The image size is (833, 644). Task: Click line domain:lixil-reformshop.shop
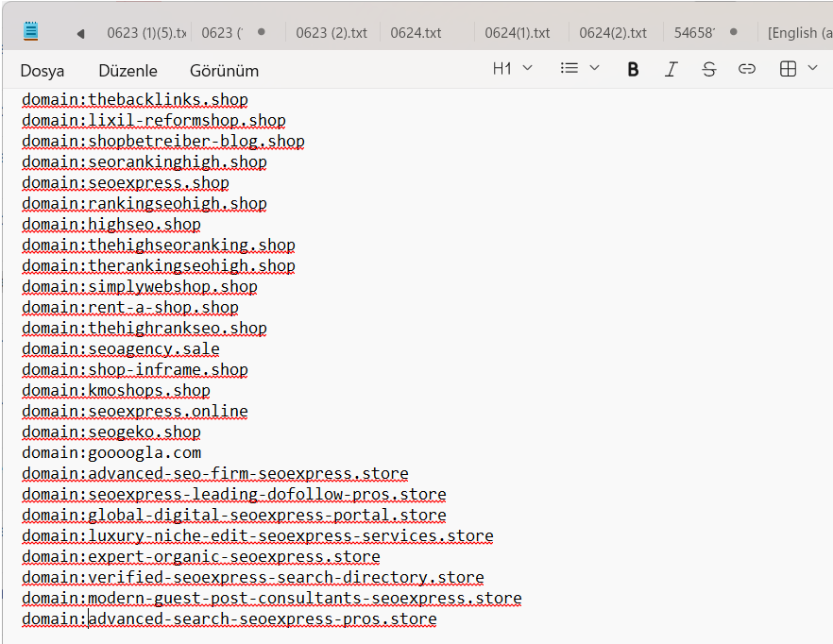(x=154, y=121)
